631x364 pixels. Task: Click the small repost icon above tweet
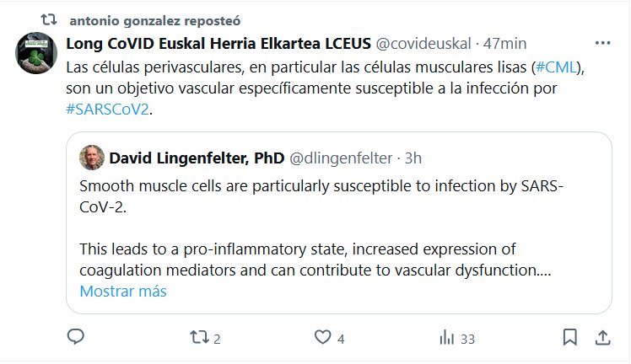[49, 16]
